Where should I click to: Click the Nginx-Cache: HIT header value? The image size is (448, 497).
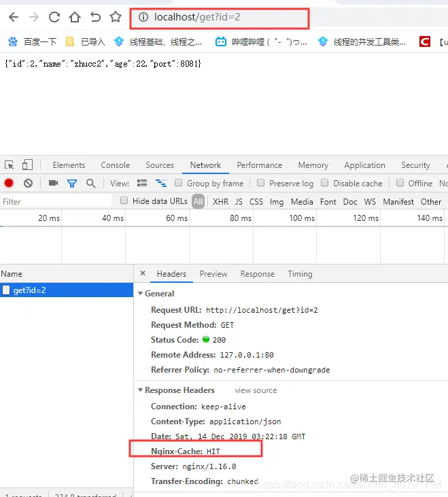[x=213, y=451]
